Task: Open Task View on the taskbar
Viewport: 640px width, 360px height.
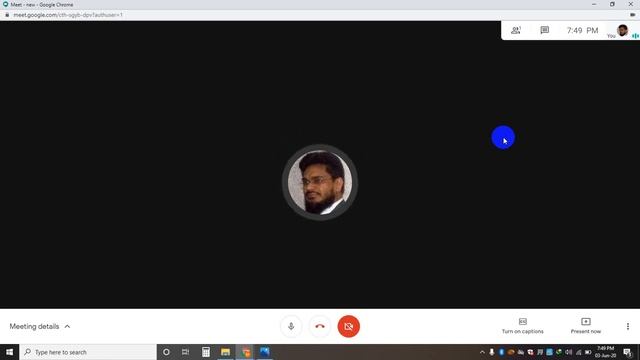Action: tap(185, 352)
